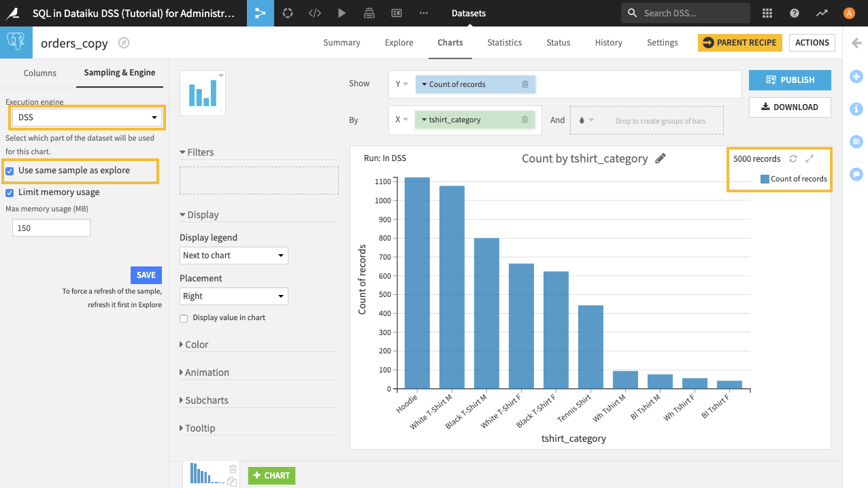Open the Flow icon in top navigation
Screen dimensions: 868x488
(260, 13)
